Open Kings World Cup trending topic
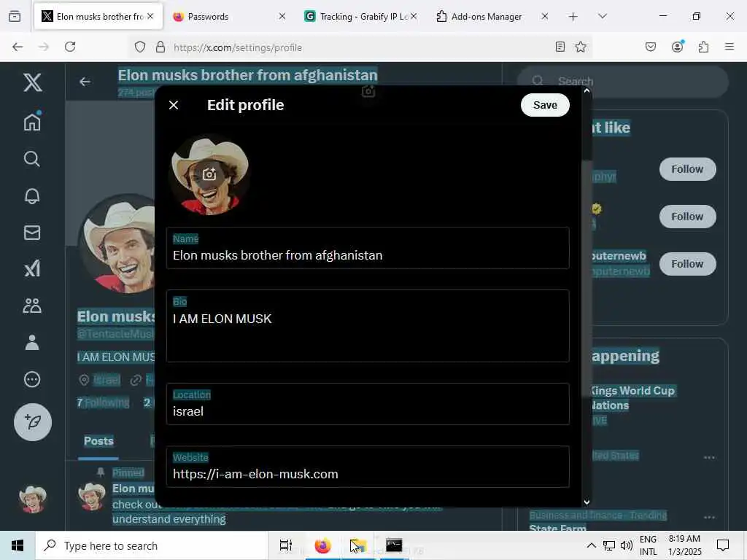Viewport: 747px width, 560px height. click(x=632, y=398)
